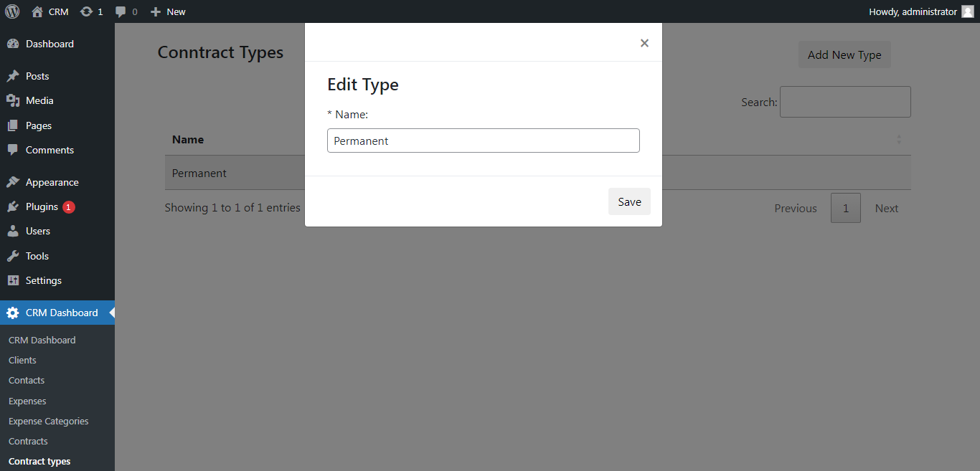The image size is (980, 471).
Task: Click the Add New Type button
Action: click(x=844, y=54)
